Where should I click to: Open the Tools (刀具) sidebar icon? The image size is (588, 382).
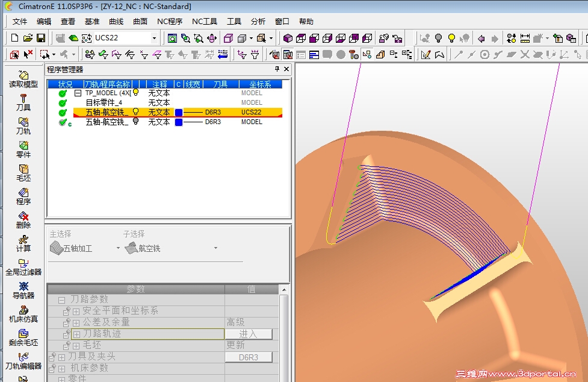(23, 103)
